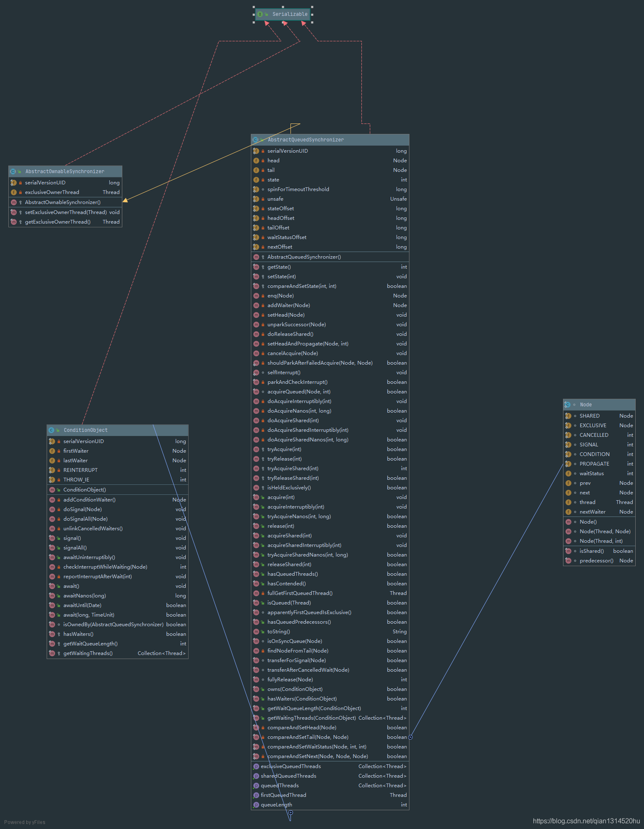Viewport: 644px width, 829px height.
Task: Select the Serializable interface node
Action: [283, 14]
